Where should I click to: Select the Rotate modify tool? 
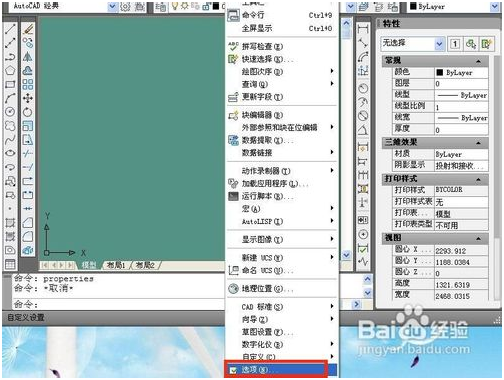(x=28, y=112)
